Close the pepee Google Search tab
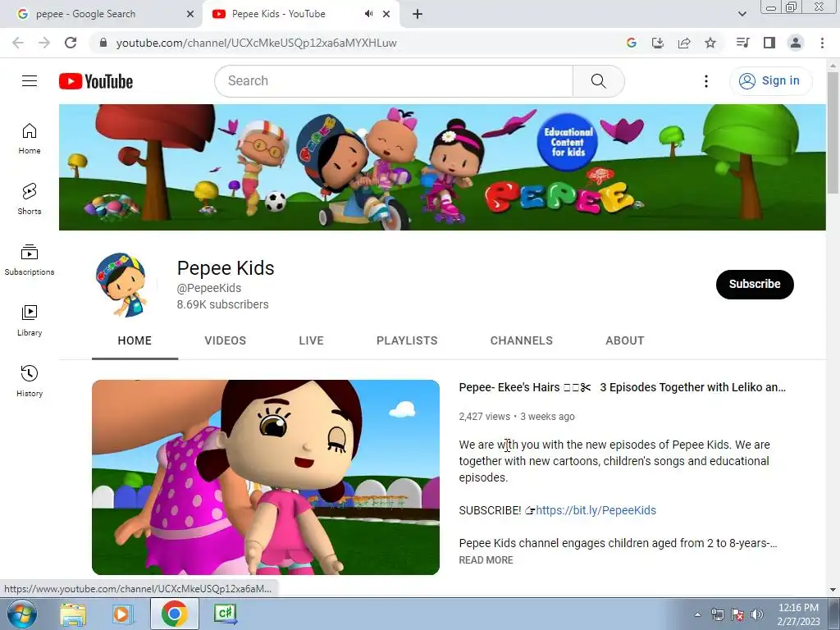The width and height of the screenshot is (840, 630). [190, 14]
